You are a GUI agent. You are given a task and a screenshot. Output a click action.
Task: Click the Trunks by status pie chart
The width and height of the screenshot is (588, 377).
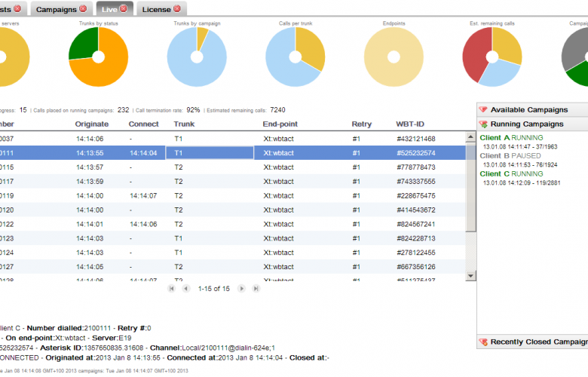pos(98,57)
